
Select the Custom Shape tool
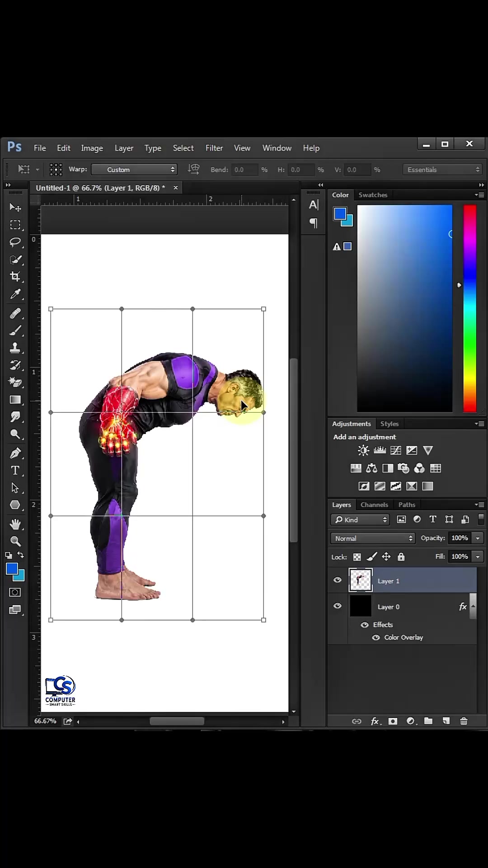click(x=15, y=505)
